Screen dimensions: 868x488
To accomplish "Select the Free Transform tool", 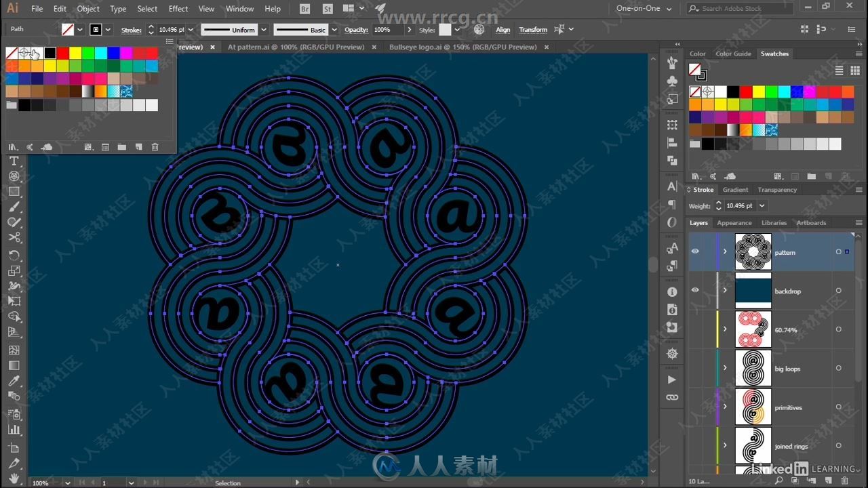I will [x=14, y=301].
